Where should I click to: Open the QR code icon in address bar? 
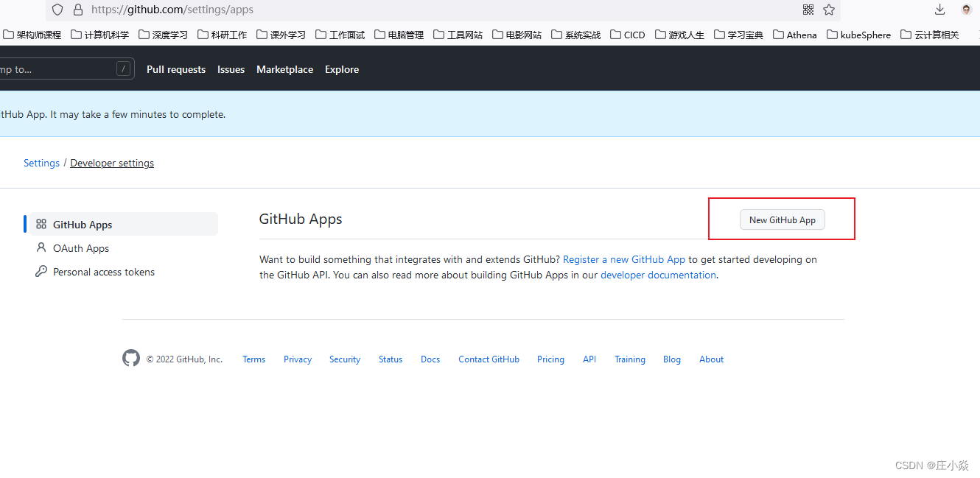808,10
